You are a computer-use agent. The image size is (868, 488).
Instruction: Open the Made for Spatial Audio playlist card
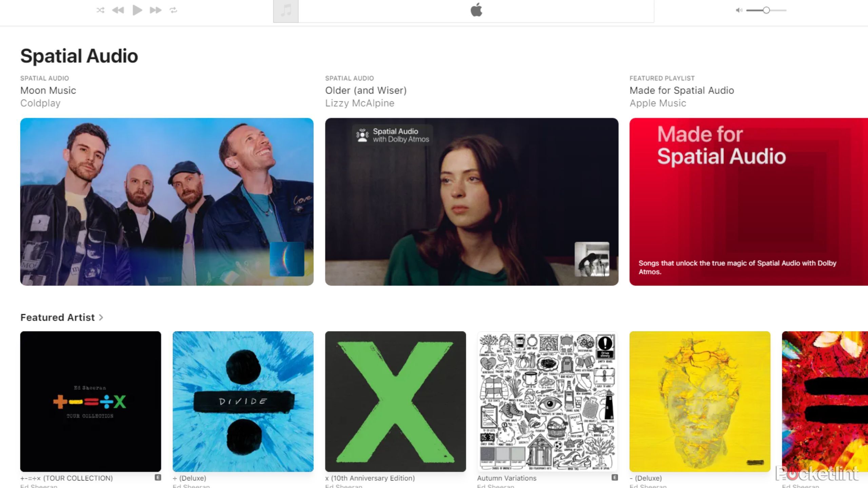[x=749, y=202]
